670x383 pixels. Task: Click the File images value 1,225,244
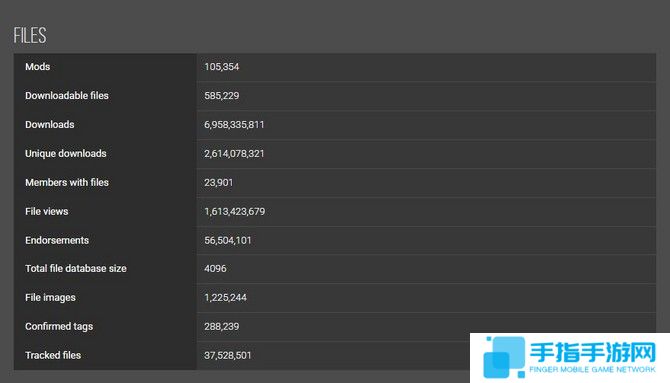(226, 298)
